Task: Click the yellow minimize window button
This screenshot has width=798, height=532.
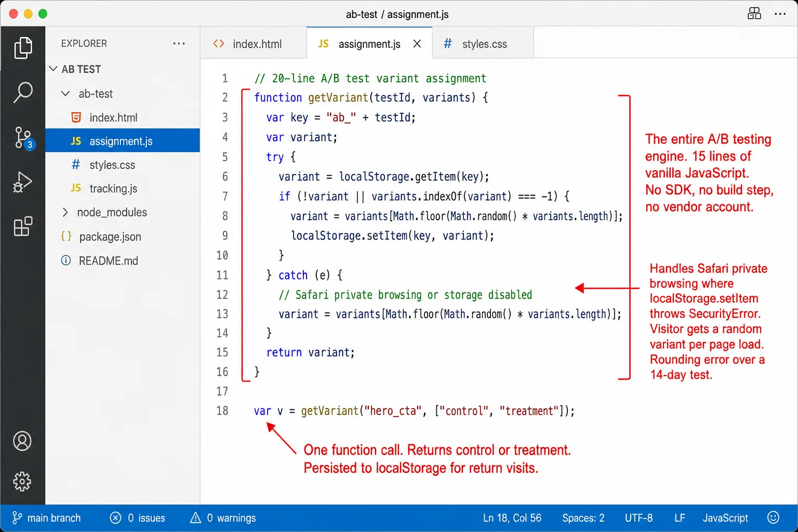Action: 28,14
